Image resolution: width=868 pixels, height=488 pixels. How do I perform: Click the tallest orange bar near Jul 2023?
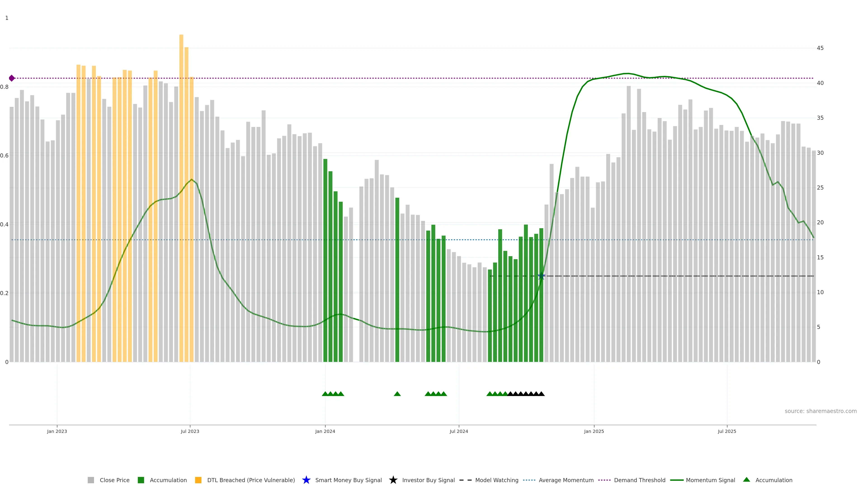pyautogui.click(x=181, y=168)
